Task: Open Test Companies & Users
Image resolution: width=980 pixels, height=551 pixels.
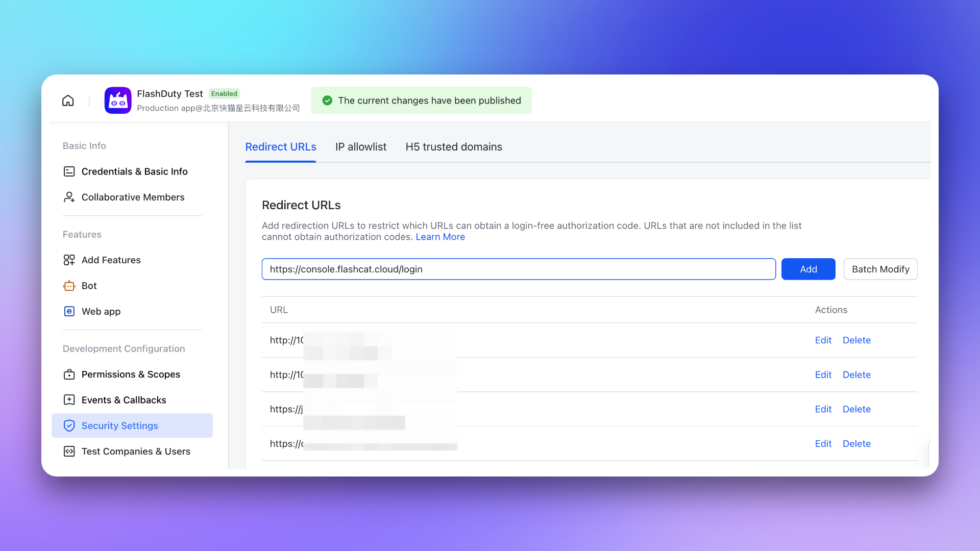Action: pyautogui.click(x=136, y=452)
